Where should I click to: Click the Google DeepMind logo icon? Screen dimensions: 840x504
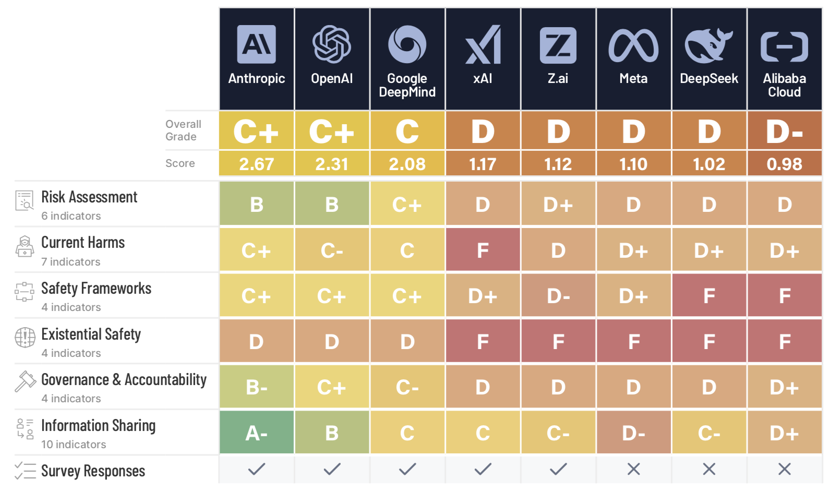pyautogui.click(x=407, y=44)
